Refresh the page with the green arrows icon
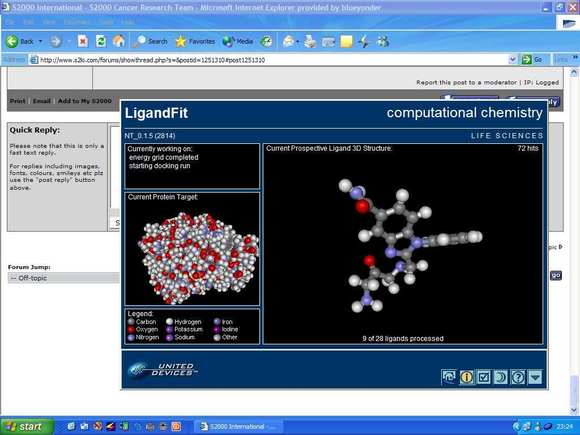 coord(101,41)
